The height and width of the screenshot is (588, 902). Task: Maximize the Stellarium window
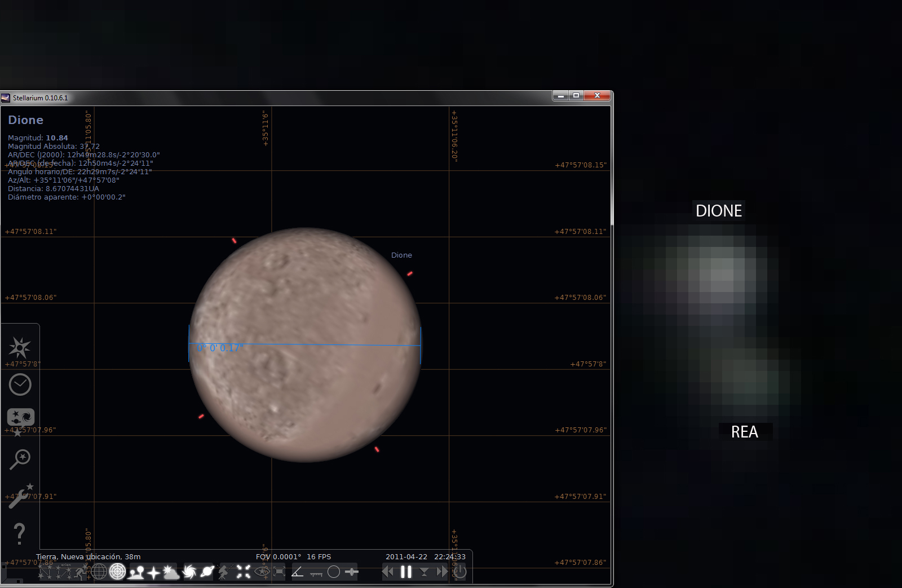(x=576, y=96)
